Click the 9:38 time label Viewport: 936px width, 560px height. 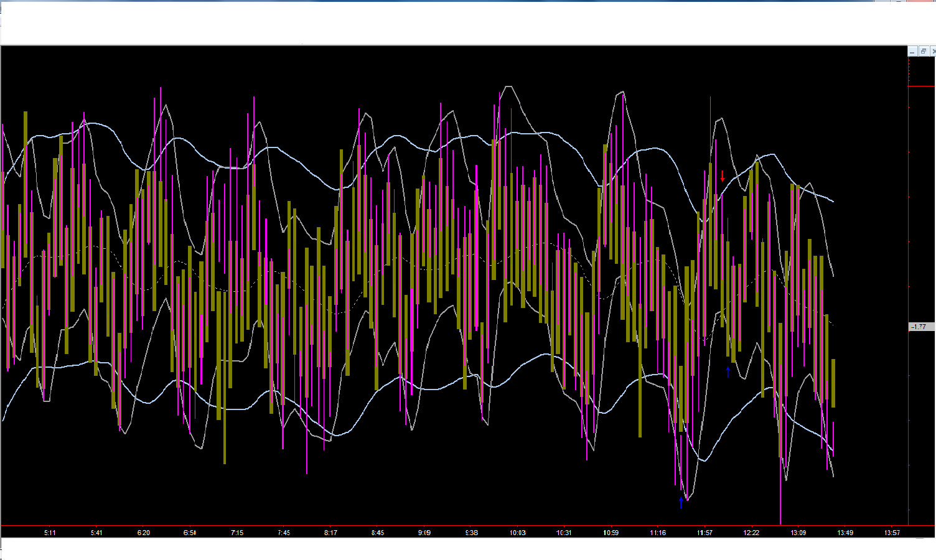point(471,533)
